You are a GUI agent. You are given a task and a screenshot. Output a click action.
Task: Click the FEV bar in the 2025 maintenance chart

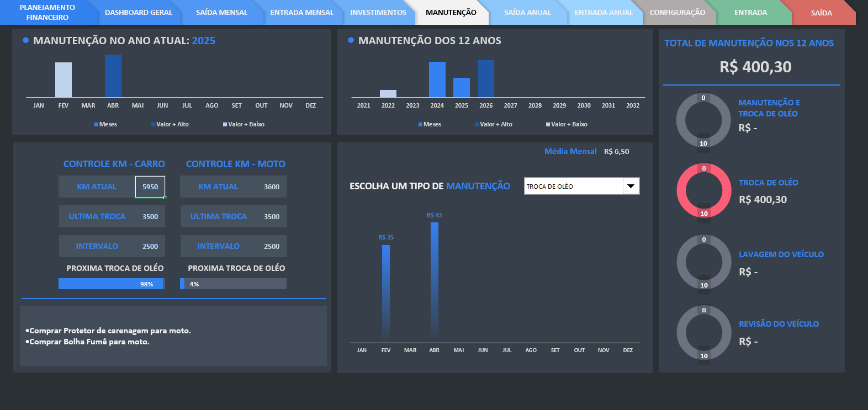tap(63, 80)
